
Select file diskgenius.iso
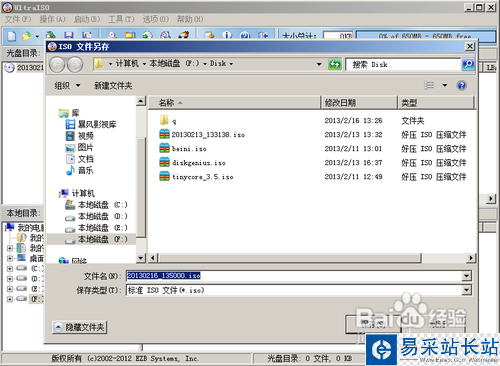coord(192,163)
